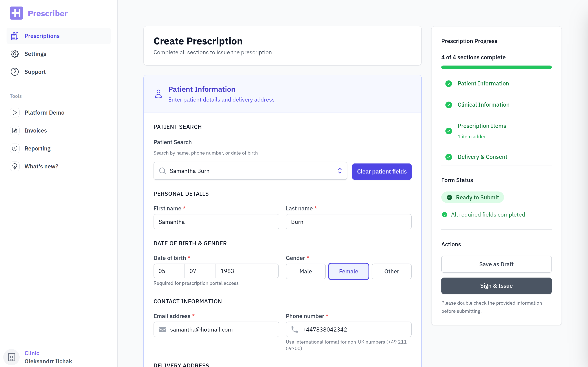Select Other gender option
Viewport: 588px width, 367px height.
click(391, 271)
